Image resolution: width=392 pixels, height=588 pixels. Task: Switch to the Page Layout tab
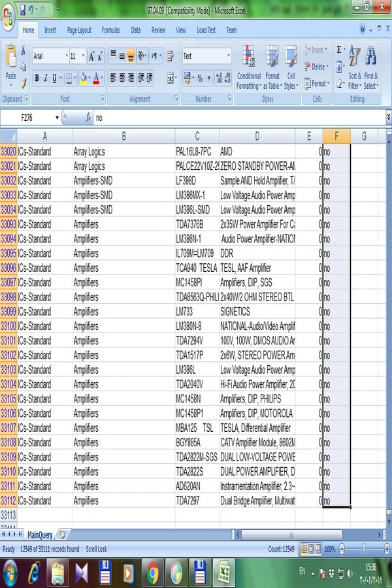(79, 30)
